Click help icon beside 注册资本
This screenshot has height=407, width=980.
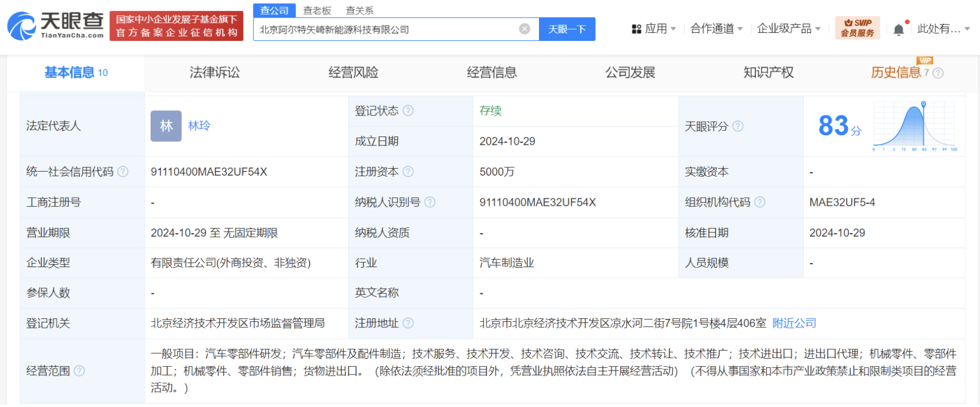pos(408,172)
